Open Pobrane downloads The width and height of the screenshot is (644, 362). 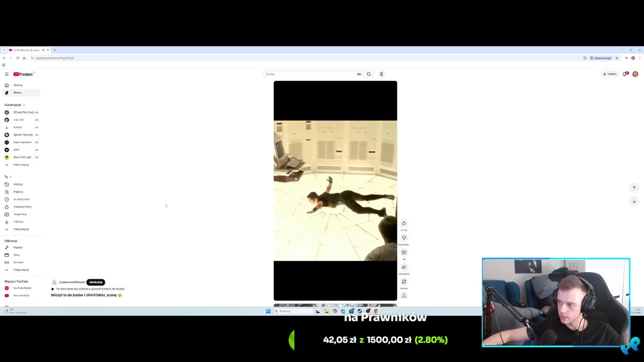coord(20,222)
